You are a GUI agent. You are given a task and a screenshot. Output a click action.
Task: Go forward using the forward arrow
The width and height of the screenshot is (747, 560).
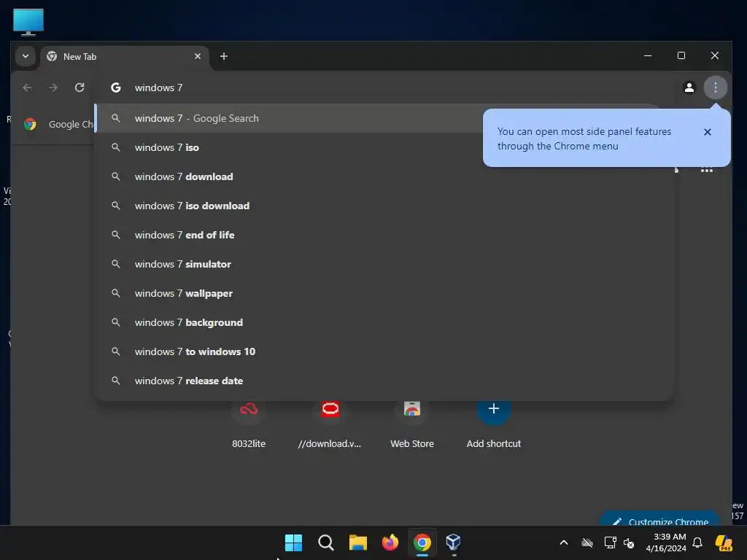point(53,87)
